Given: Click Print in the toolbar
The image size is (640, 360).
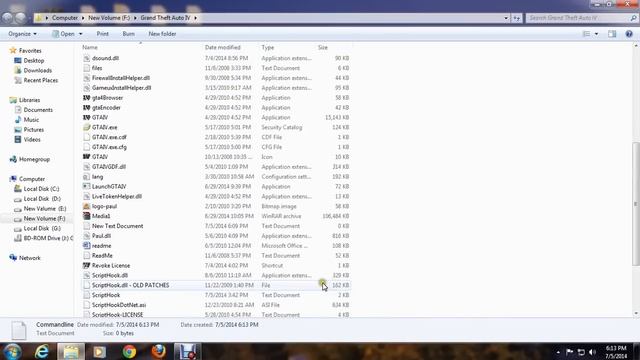Looking at the screenshot, I should click(102, 34).
